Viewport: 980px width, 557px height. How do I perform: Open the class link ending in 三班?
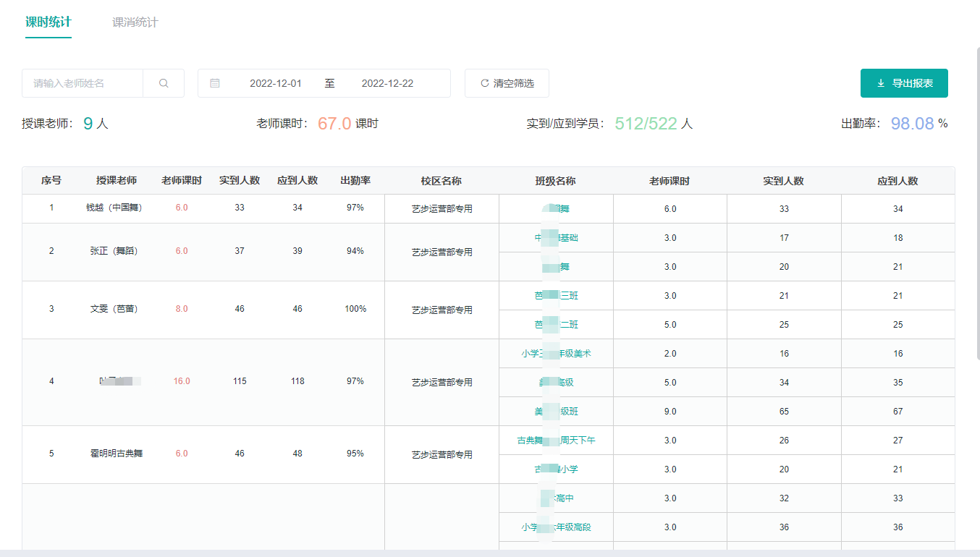click(555, 295)
